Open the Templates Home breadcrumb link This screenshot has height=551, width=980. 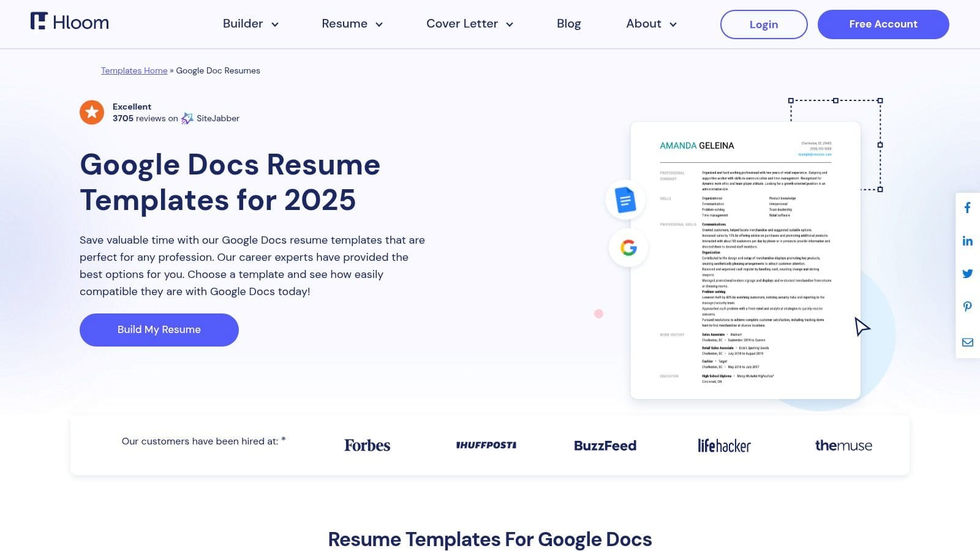134,70
